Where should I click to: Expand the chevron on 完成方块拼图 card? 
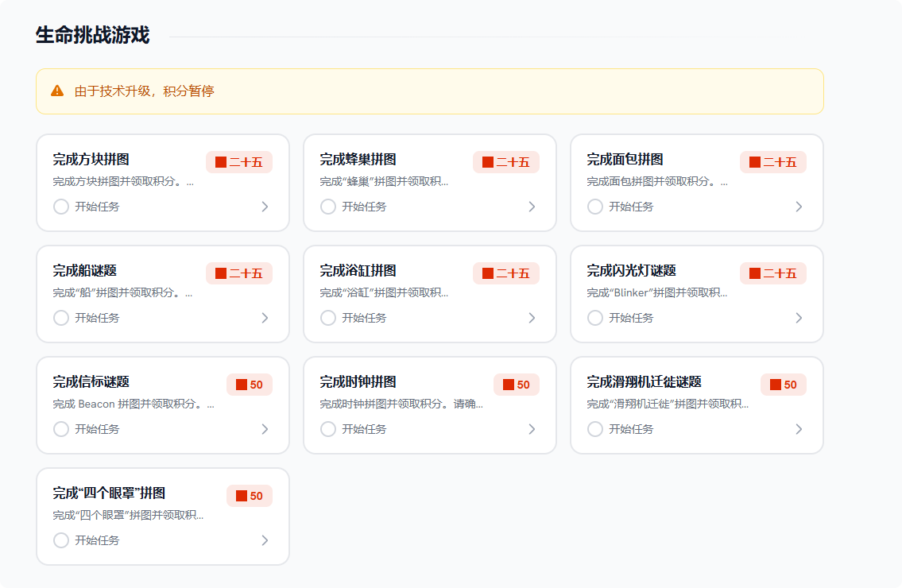point(265,207)
